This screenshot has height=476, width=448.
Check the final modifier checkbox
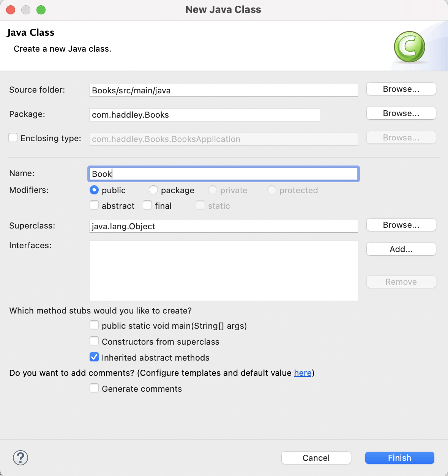(x=147, y=205)
